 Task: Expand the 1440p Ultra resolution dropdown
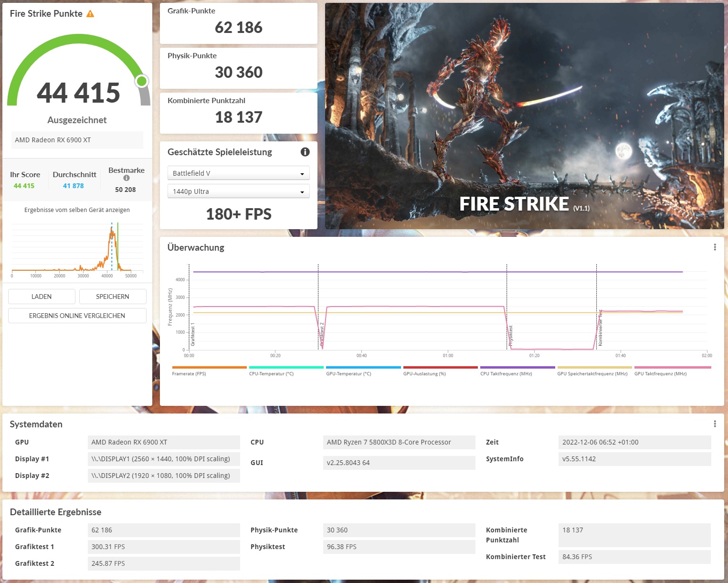coord(239,191)
